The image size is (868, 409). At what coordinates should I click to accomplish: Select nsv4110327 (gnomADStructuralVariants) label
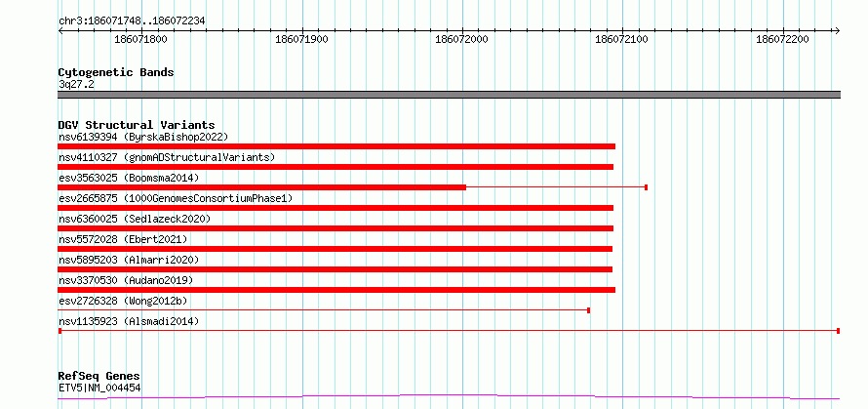pyautogui.click(x=167, y=157)
